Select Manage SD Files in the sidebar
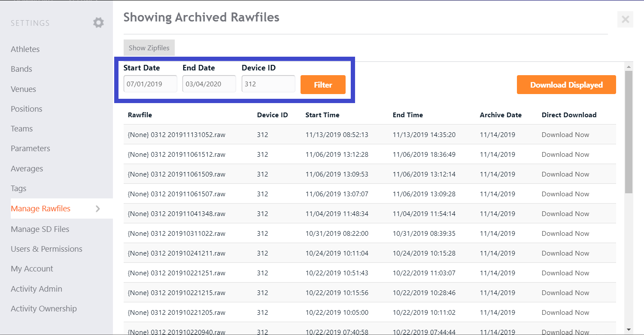This screenshot has width=644, height=335. click(40, 229)
